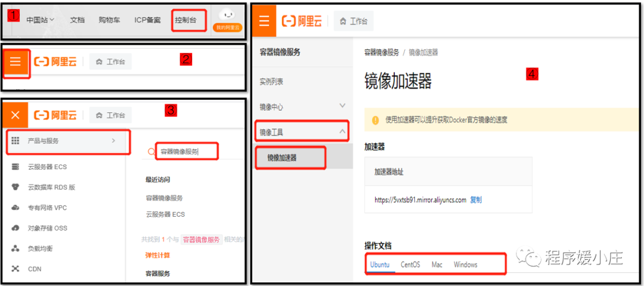Click the 云服务器 ECS server icon
Screen dimensions: 644x286
tap(16, 167)
